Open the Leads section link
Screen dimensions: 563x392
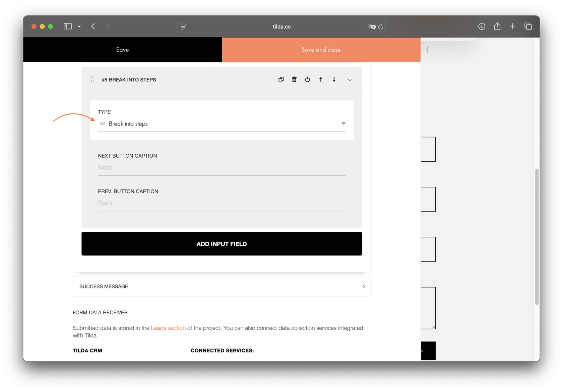tap(168, 328)
